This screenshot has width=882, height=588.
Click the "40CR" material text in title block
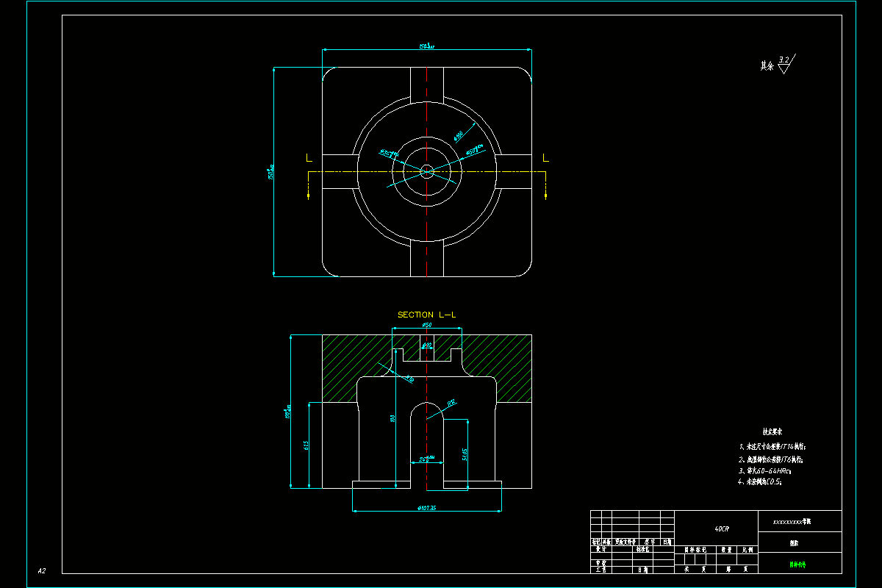(x=722, y=528)
